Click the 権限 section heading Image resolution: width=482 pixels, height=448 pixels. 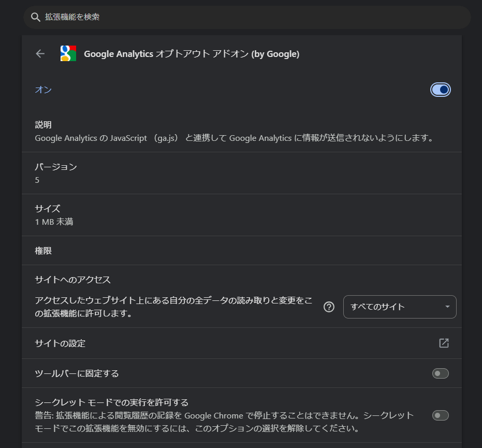pos(43,251)
